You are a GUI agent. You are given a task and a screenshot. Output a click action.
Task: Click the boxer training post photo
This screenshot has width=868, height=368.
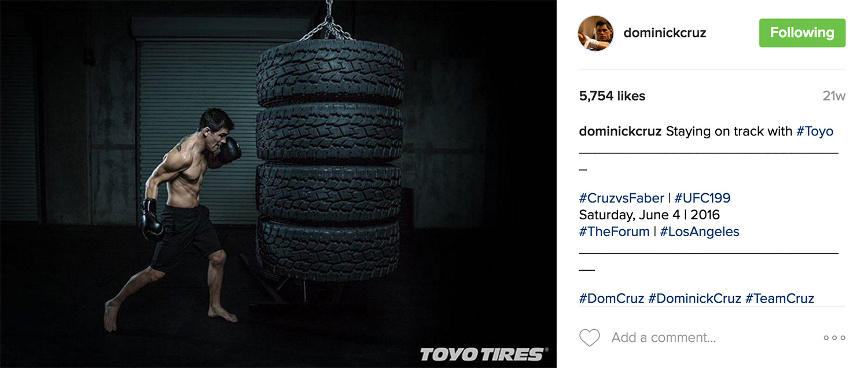(x=278, y=184)
